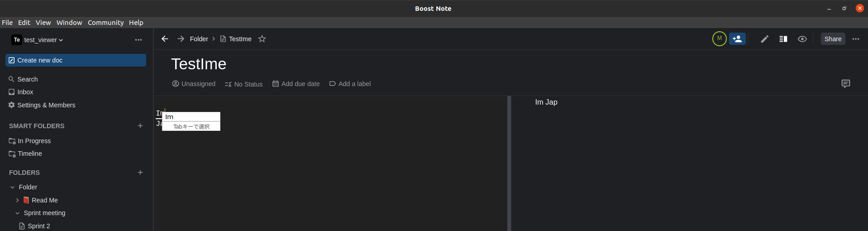Click the SMART FOLDERS heading
The width and height of the screenshot is (868, 231).
pyautogui.click(x=37, y=126)
